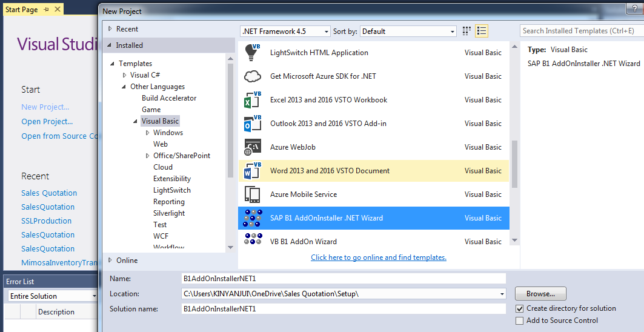
Task: Collapse the Other Languages tree node
Action: 124,87
